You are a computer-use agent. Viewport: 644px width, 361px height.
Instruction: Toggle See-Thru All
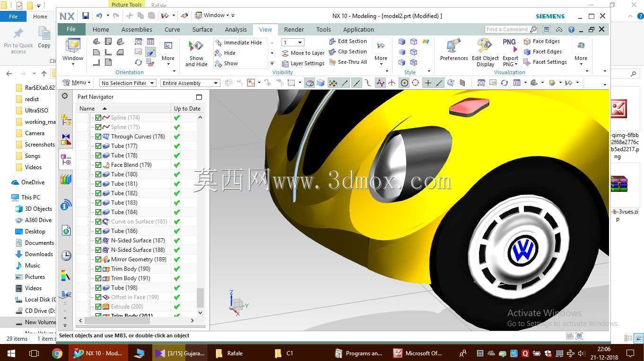(x=348, y=62)
